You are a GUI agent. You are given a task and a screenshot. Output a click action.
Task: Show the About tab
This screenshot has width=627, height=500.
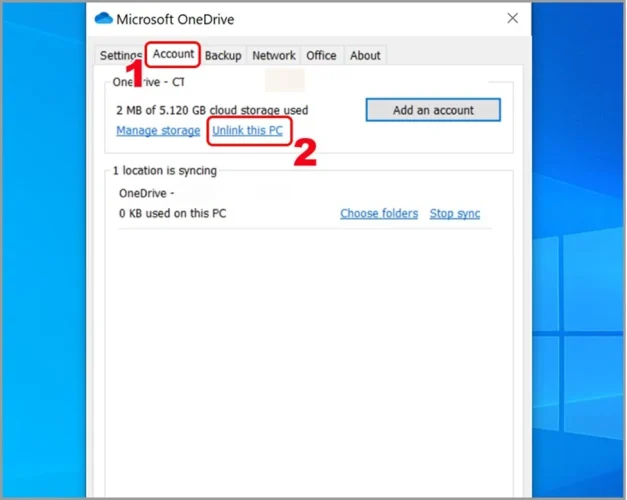click(365, 55)
